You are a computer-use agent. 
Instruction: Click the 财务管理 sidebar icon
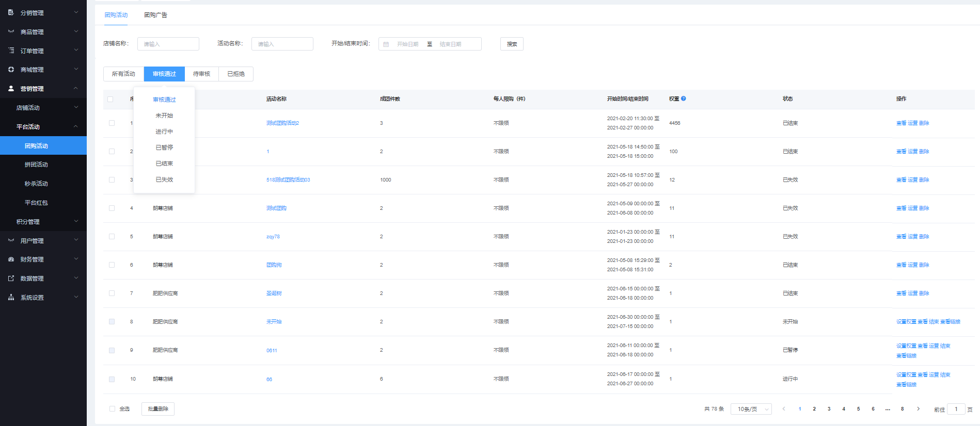[11, 259]
